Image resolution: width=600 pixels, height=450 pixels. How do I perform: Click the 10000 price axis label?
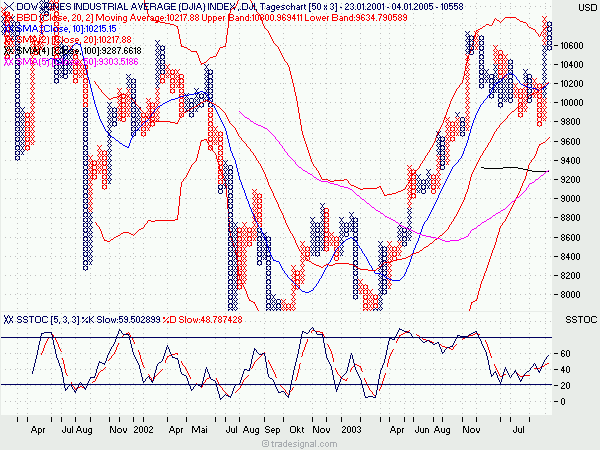click(572, 103)
